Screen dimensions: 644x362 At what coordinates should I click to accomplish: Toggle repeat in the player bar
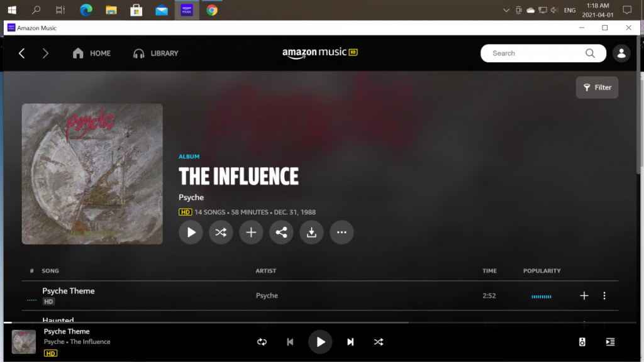[x=262, y=342]
